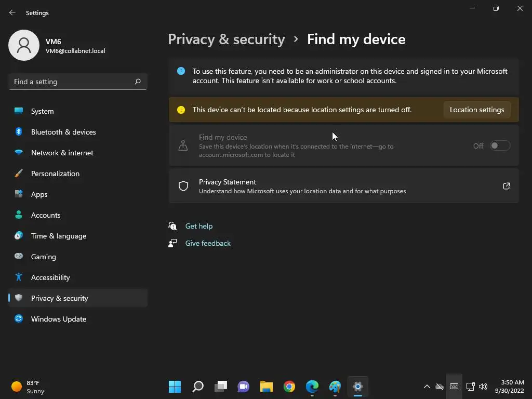
Task: Open File Explorer from the taskbar
Action: point(267,387)
